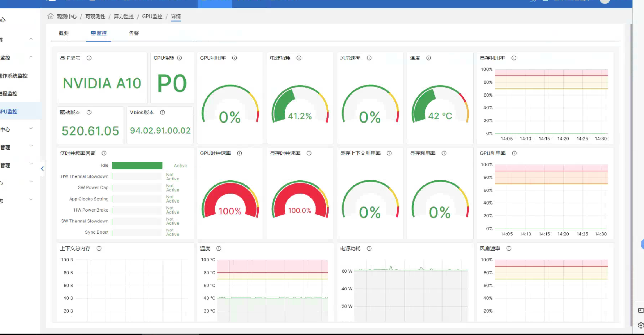The image size is (644, 335).
Task: Open info tooltip on GPU利用率 gauge panel
Action: (234, 58)
